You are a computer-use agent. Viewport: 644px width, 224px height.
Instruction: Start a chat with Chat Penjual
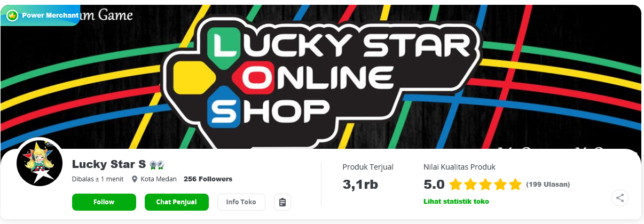(x=177, y=202)
